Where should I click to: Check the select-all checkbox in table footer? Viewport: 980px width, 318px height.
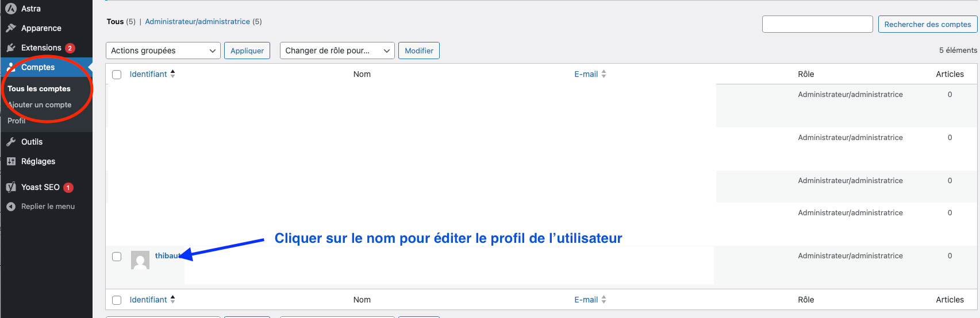tap(117, 300)
